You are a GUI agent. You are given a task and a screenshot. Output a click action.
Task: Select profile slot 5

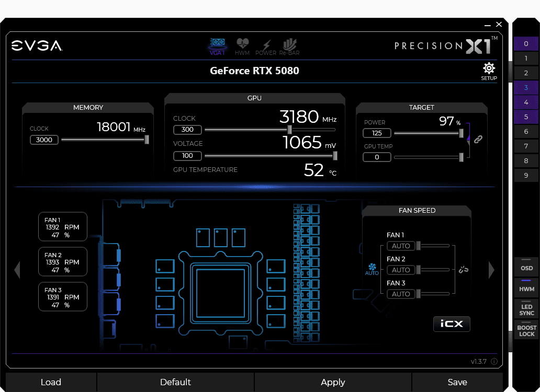526,117
